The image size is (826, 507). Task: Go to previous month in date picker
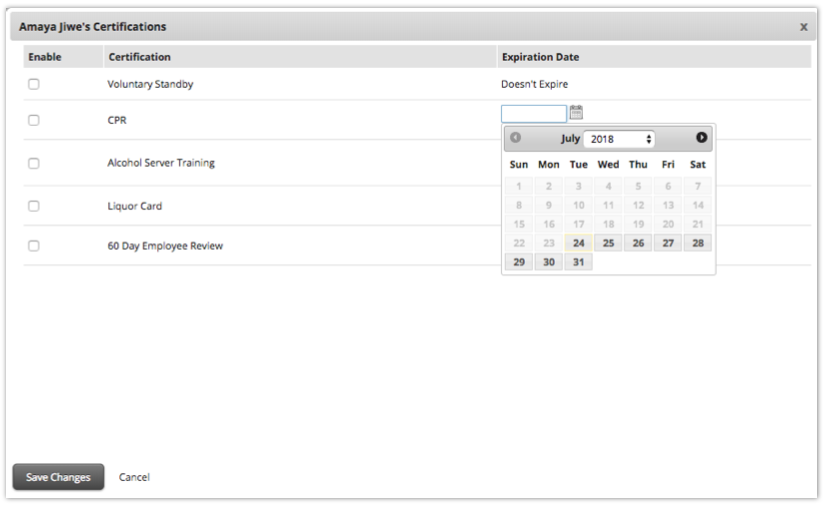click(516, 138)
